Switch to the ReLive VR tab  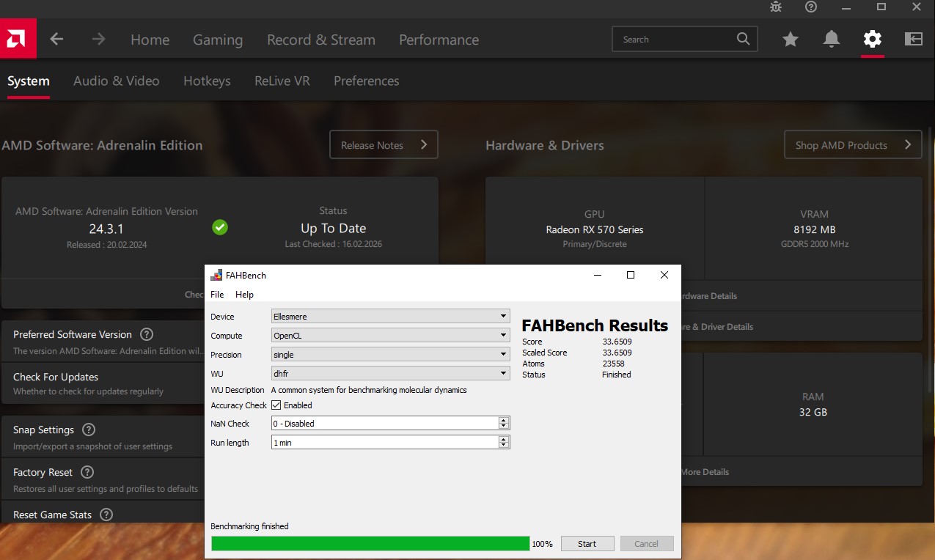pyautogui.click(x=282, y=81)
